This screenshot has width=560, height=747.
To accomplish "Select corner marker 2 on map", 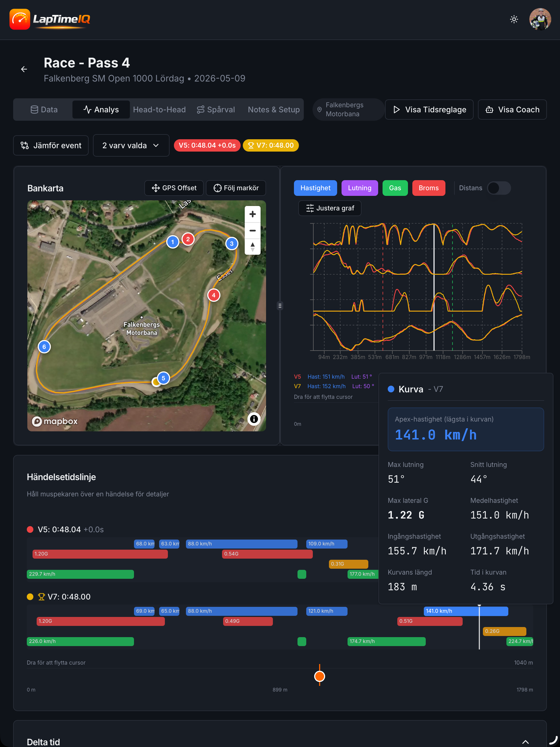I will point(188,239).
